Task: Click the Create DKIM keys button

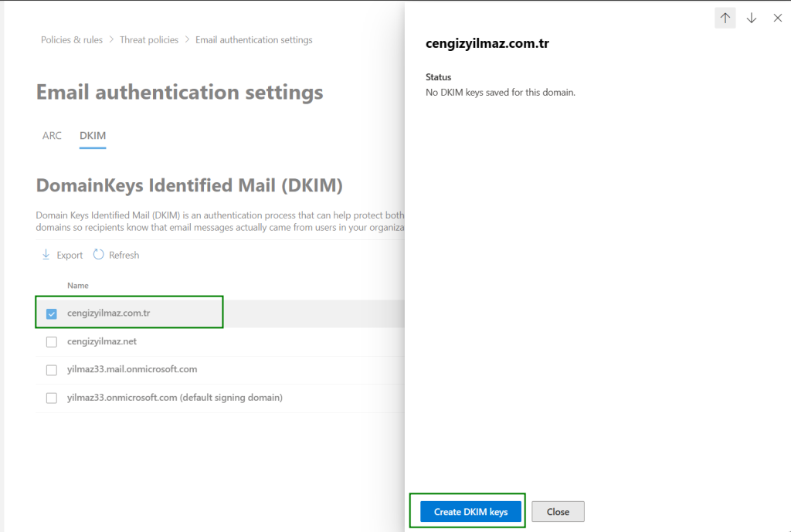Action: 470,511
